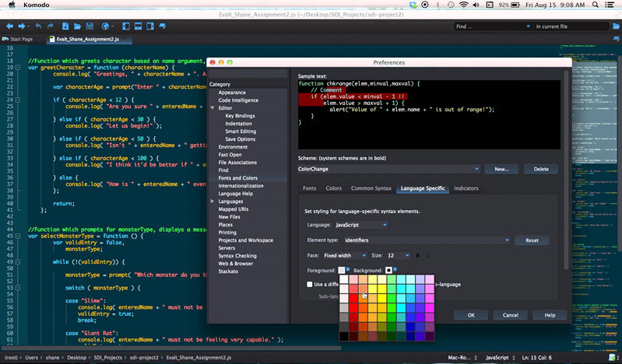Click the Reset button
This screenshot has width=622, height=364.
[x=532, y=240]
